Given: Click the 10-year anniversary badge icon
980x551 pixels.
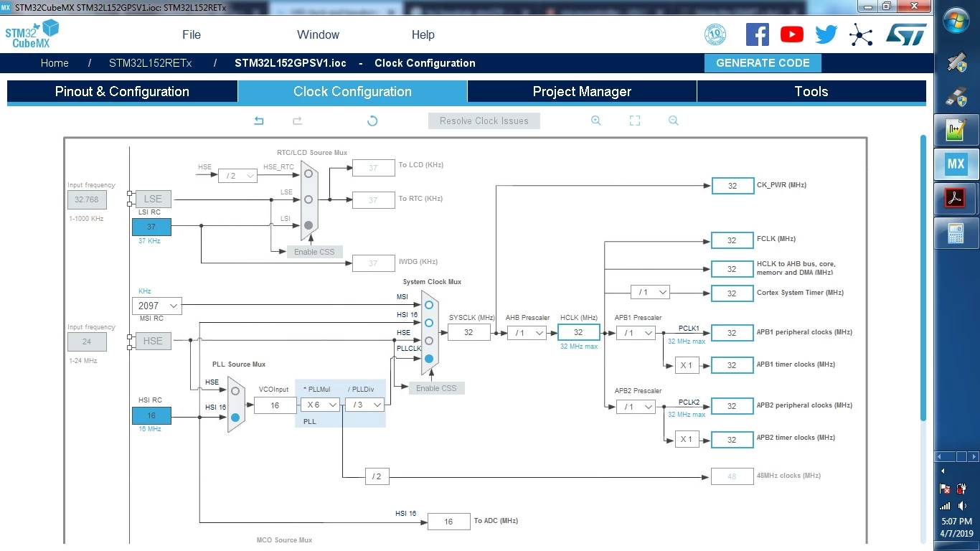Looking at the screenshot, I should [x=715, y=34].
